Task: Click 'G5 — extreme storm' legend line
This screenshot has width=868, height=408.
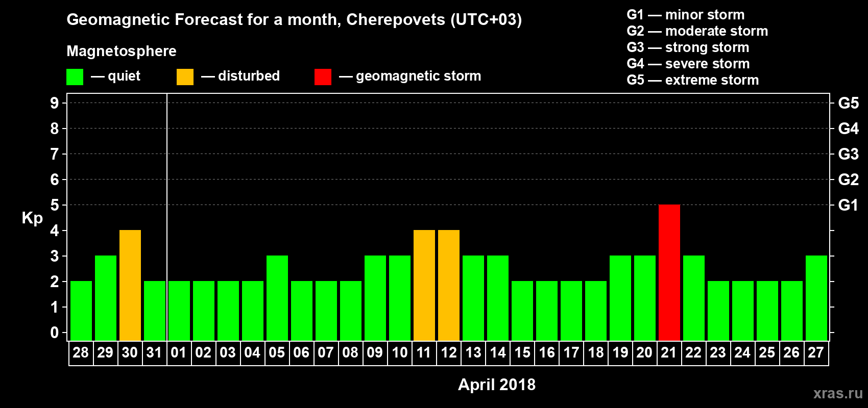Action: (x=693, y=80)
